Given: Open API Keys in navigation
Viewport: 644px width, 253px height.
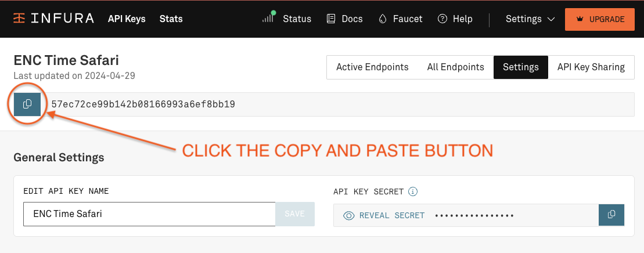Looking at the screenshot, I should tap(127, 19).
